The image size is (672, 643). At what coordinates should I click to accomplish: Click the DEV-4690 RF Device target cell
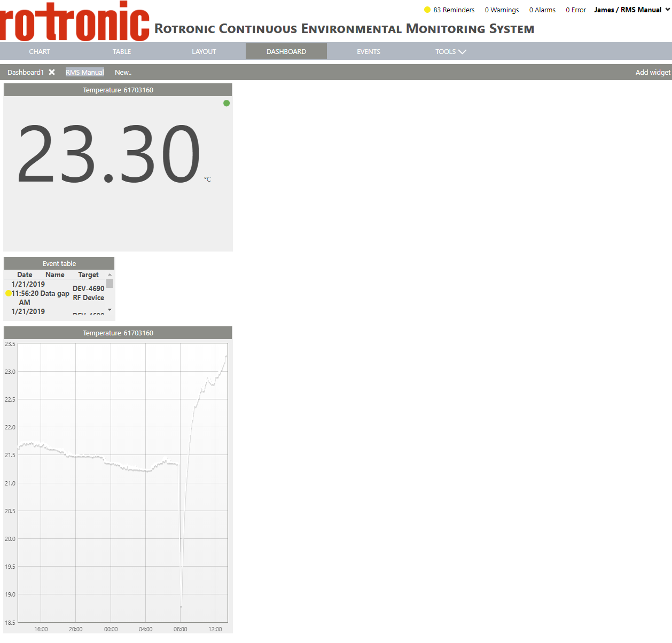coord(89,293)
